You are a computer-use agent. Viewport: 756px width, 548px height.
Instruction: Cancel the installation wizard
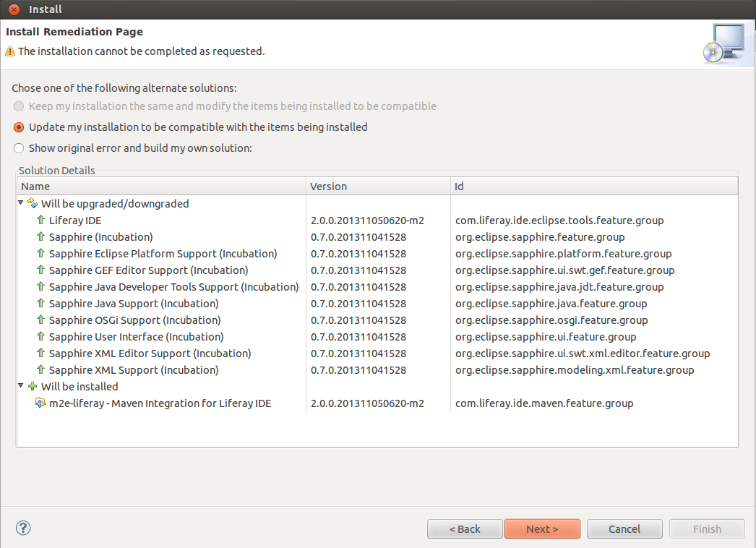624,529
